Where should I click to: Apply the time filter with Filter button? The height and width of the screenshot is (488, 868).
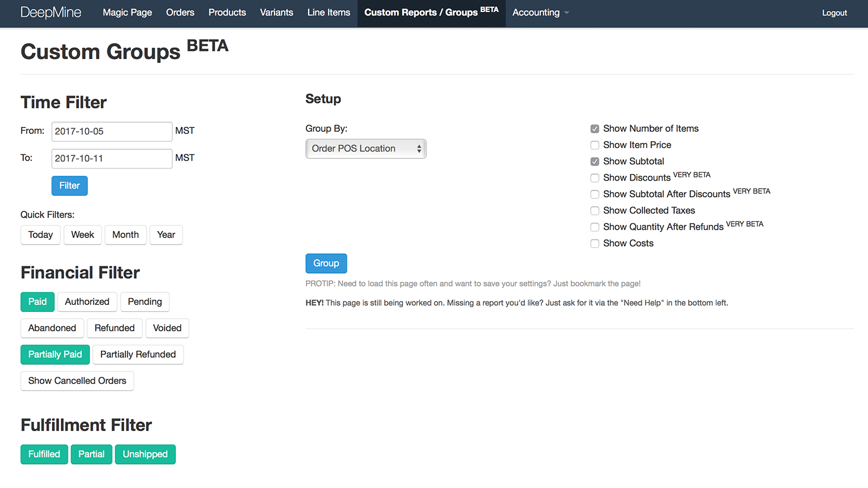(x=69, y=185)
